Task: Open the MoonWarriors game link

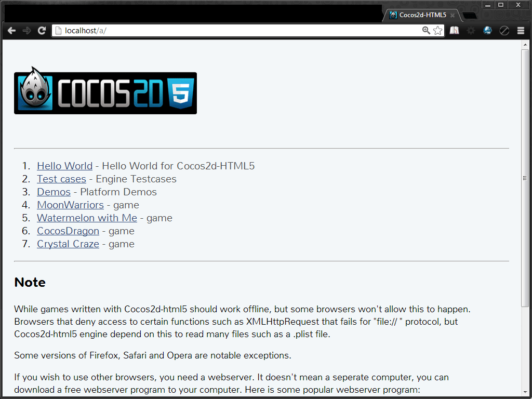Action: (x=70, y=205)
